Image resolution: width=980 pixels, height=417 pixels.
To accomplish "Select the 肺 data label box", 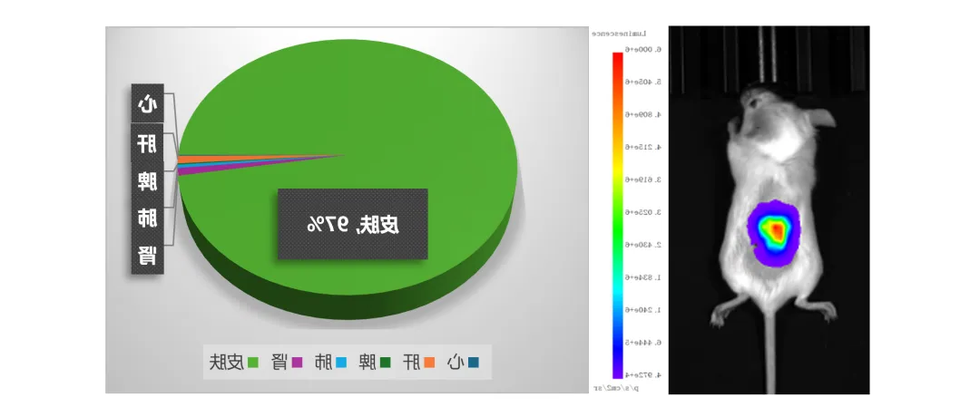I will pyautogui.click(x=146, y=218).
